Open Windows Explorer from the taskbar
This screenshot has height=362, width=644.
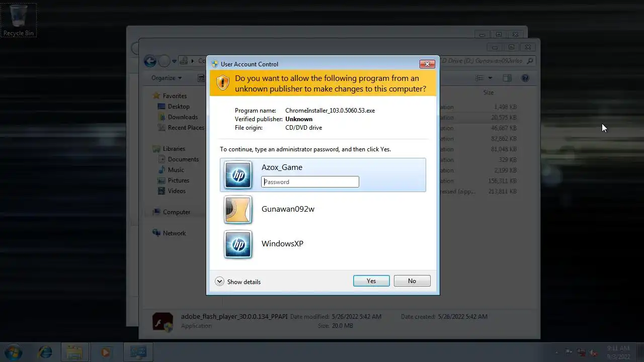75,352
